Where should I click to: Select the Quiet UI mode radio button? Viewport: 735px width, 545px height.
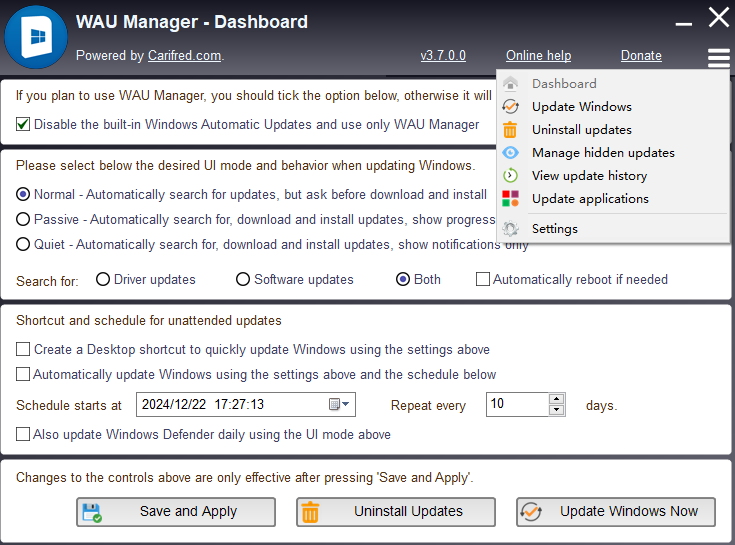[23, 244]
